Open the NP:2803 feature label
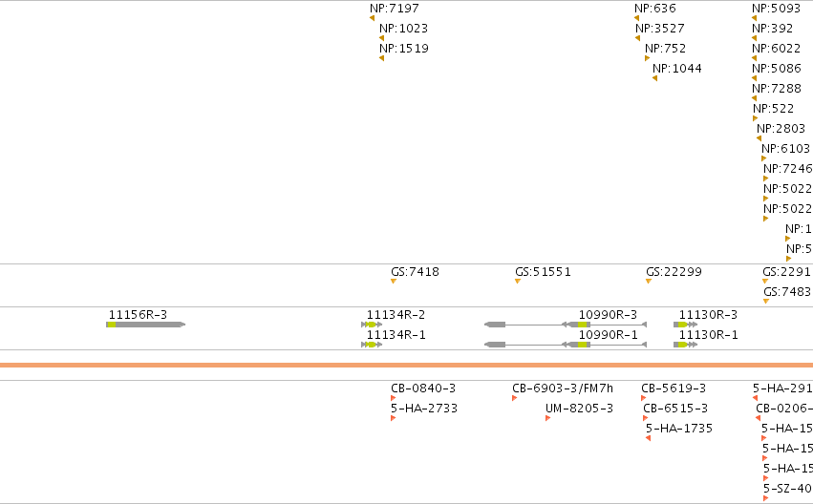 [781, 129]
